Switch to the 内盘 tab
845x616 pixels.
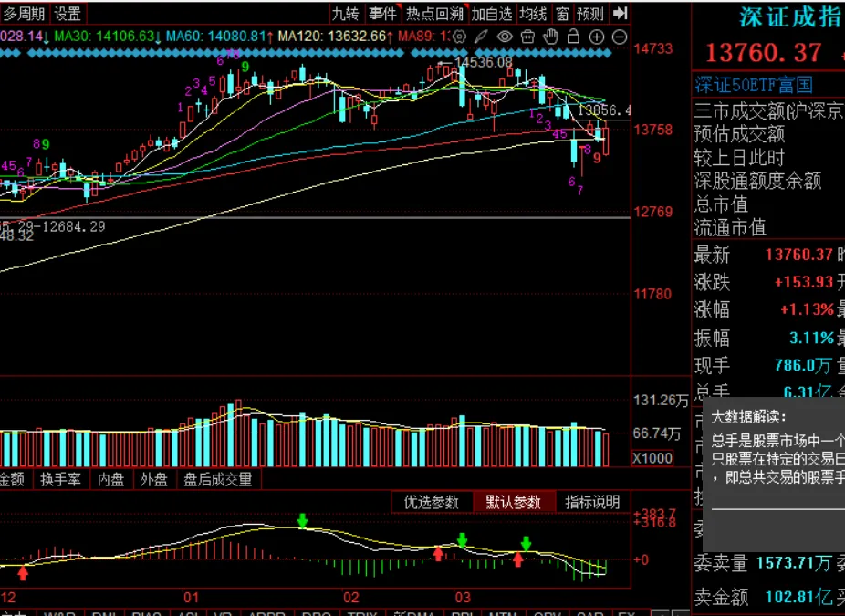pyautogui.click(x=110, y=479)
